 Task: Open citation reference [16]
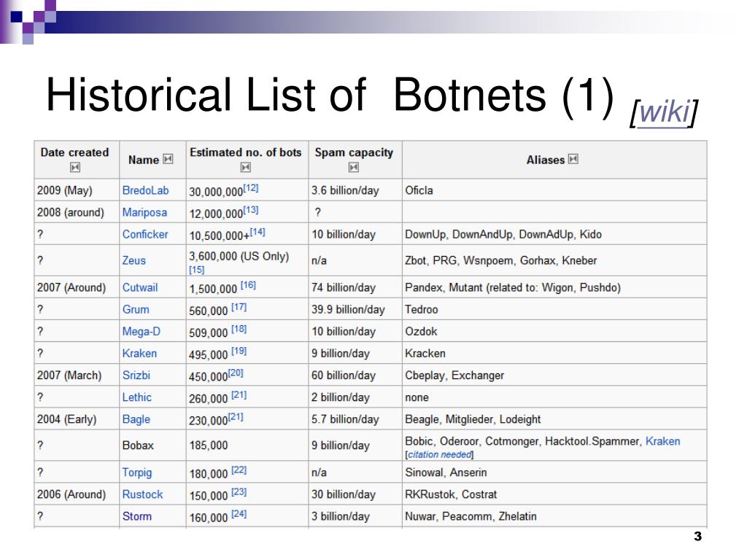248,285
